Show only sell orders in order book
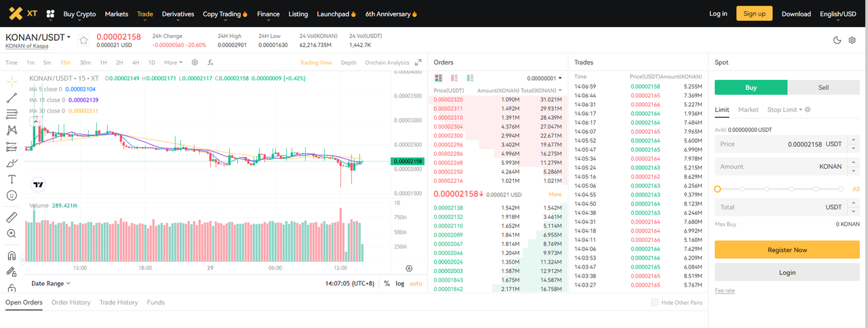This screenshot has height=328, width=868. point(454,78)
